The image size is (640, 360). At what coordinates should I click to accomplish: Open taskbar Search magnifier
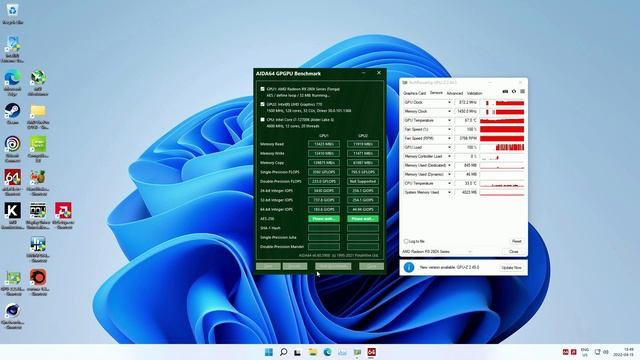point(283,352)
